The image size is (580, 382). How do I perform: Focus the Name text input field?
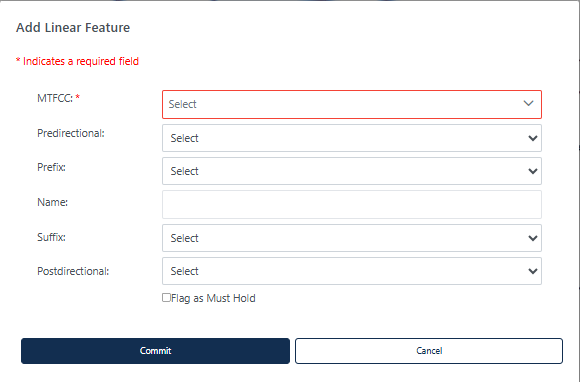coord(352,204)
